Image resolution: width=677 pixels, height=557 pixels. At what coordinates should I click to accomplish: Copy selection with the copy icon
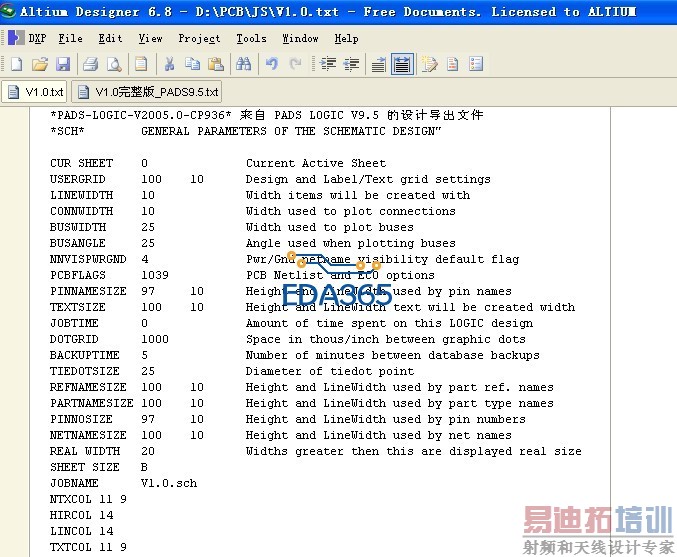pos(193,64)
